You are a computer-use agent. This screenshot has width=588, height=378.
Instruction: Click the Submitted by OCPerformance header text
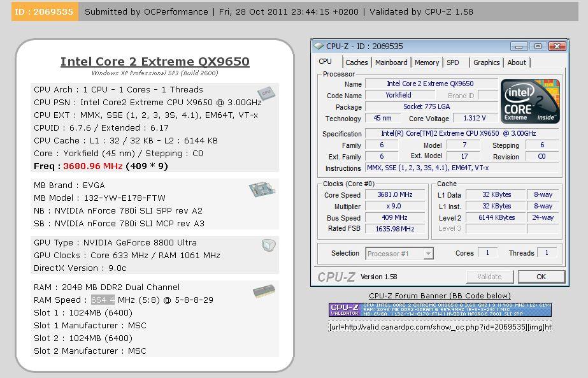tap(147, 11)
